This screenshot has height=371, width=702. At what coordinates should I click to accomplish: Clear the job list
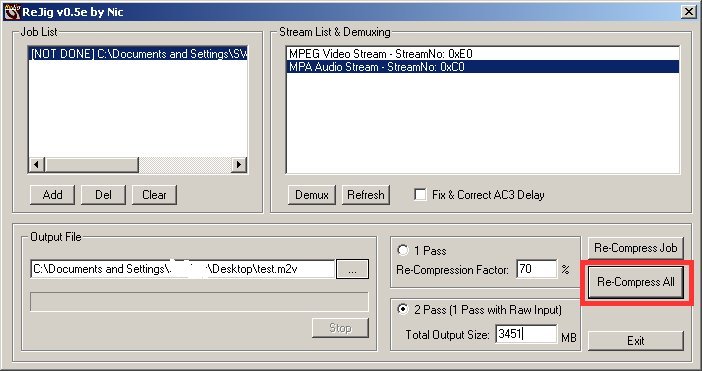coord(154,195)
